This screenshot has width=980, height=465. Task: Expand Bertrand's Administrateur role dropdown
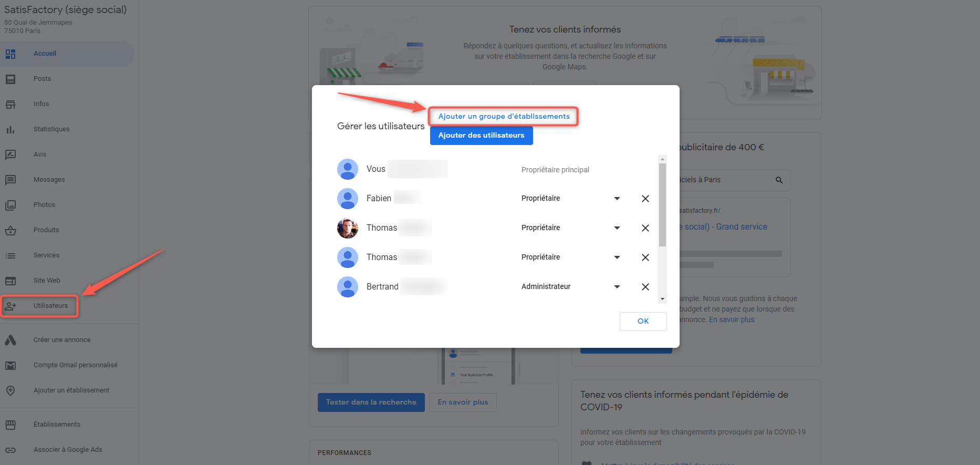click(x=617, y=287)
